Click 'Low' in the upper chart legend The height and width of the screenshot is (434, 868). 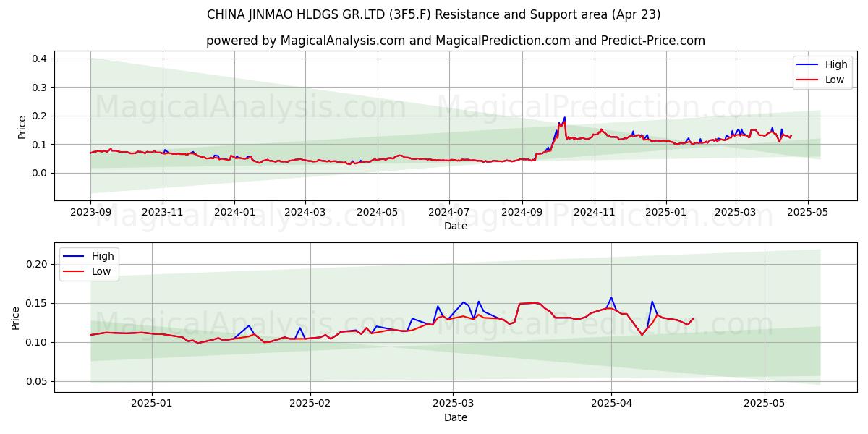835,80
